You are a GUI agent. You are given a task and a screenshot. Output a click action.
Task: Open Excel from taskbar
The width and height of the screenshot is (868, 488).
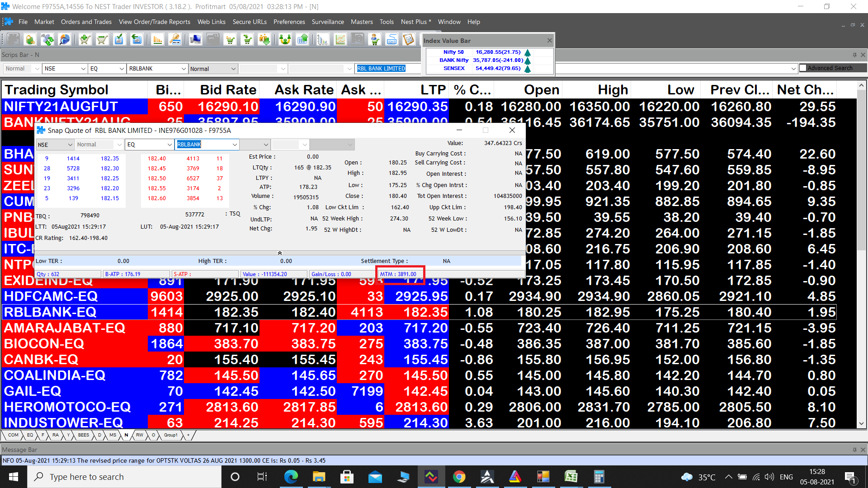pos(571,477)
